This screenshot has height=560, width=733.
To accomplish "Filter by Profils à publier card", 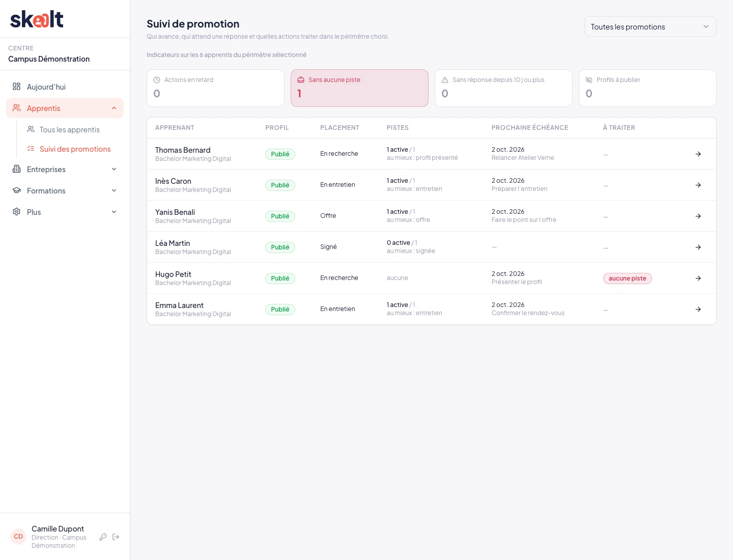I will tap(647, 88).
